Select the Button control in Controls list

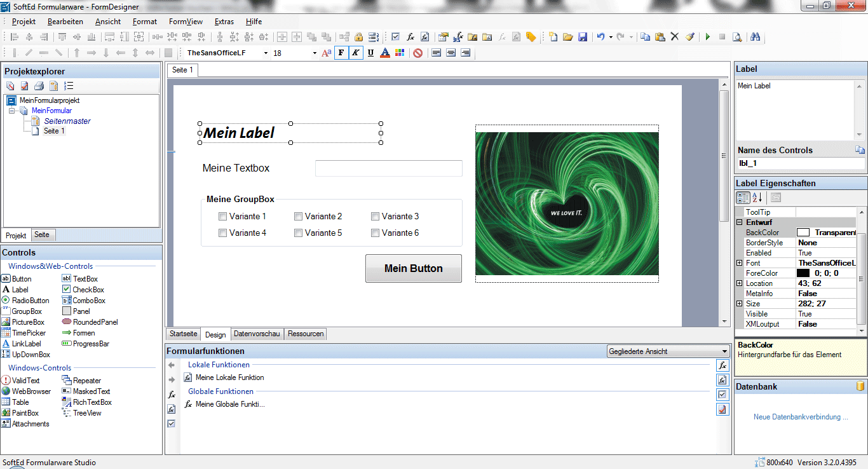coord(17,279)
